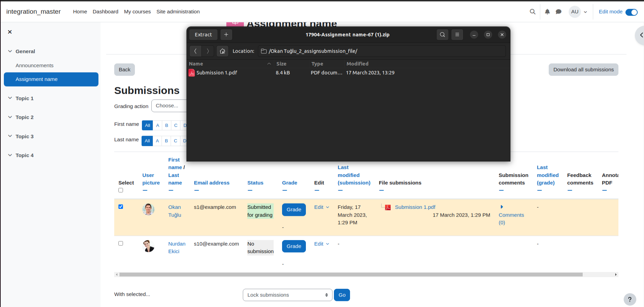Select Announcements in course index
The width and height of the screenshot is (644, 307).
click(x=34, y=66)
